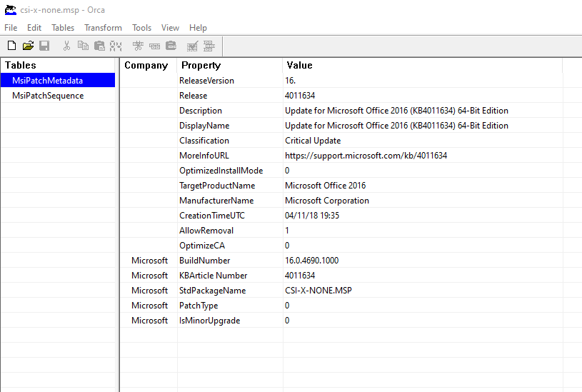Sort by the Property column header
Image resolution: width=582 pixels, height=392 pixels.
pyautogui.click(x=230, y=66)
